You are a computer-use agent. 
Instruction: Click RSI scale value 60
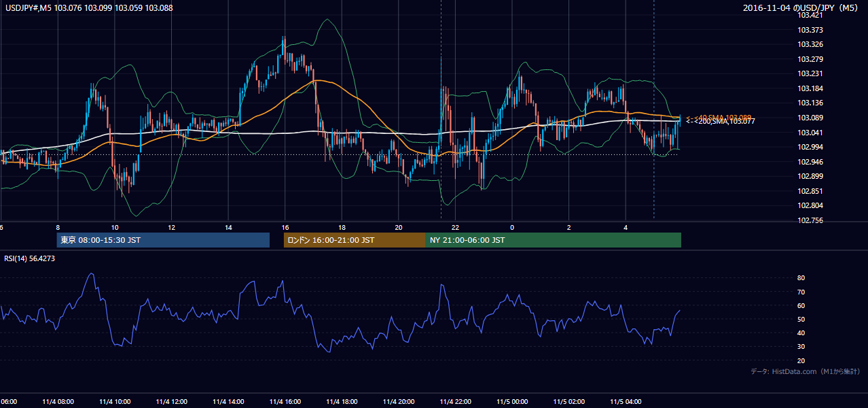(x=801, y=305)
